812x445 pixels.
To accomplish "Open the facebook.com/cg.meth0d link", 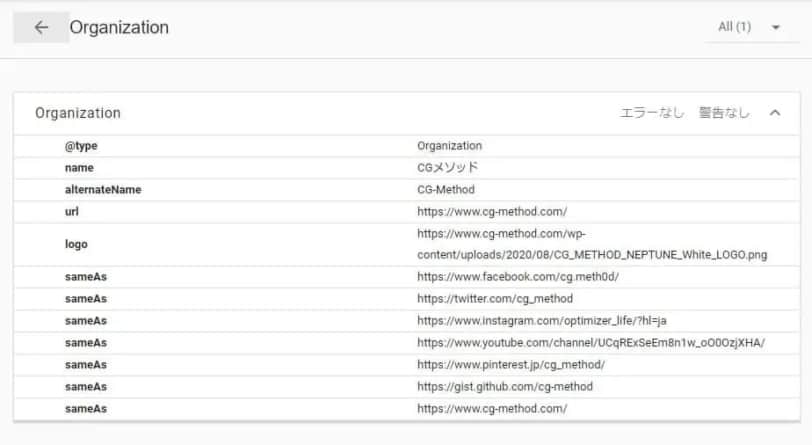I will [518, 277].
